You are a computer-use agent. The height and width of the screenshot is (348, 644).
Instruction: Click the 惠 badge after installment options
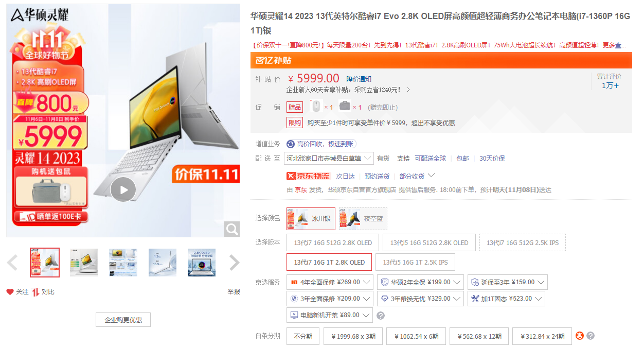pyautogui.click(x=580, y=336)
